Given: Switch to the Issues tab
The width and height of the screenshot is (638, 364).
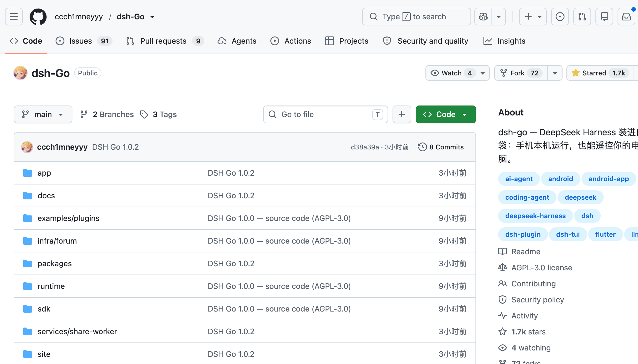Looking at the screenshot, I should click(x=84, y=41).
